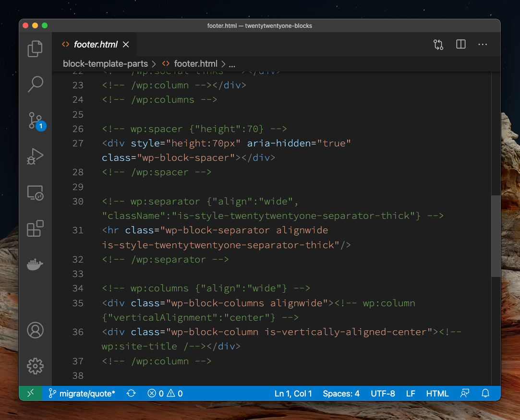Open the Search panel
This screenshot has height=420, width=520.
click(x=35, y=84)
